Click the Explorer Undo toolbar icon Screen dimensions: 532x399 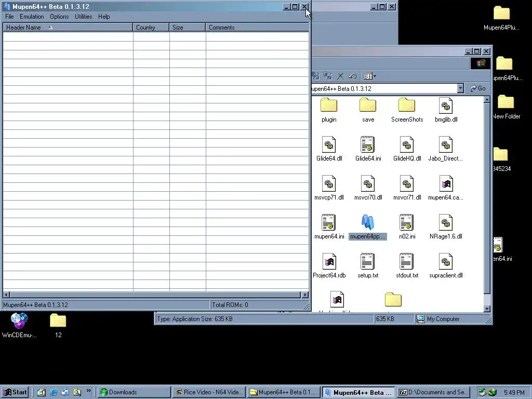click(x=352, y=76)
